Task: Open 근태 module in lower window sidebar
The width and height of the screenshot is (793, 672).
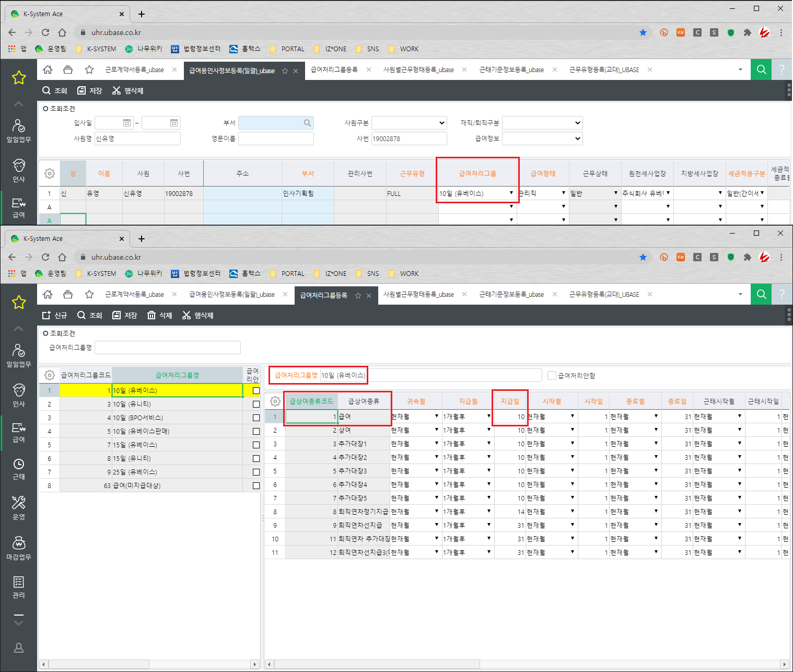Action: 19,469
